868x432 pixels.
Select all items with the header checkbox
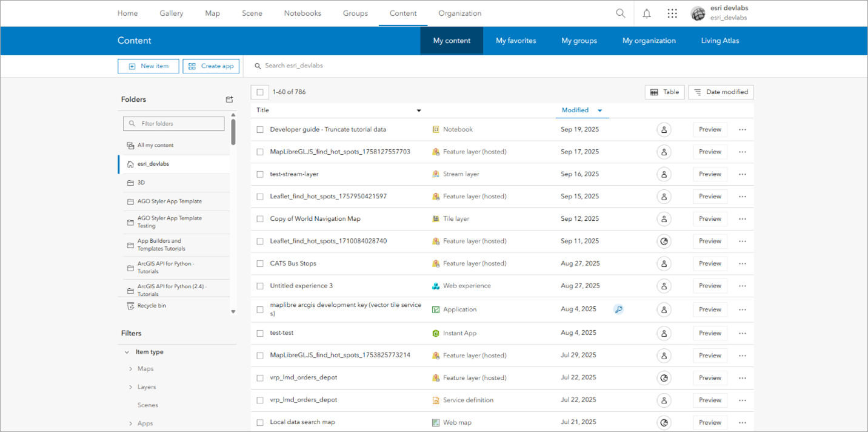[259, 92]
